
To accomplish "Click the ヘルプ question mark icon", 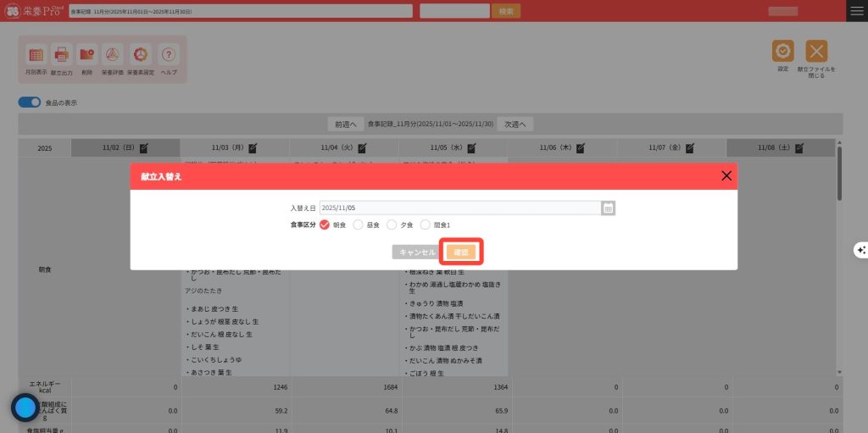I will click(x=169, y=55).
